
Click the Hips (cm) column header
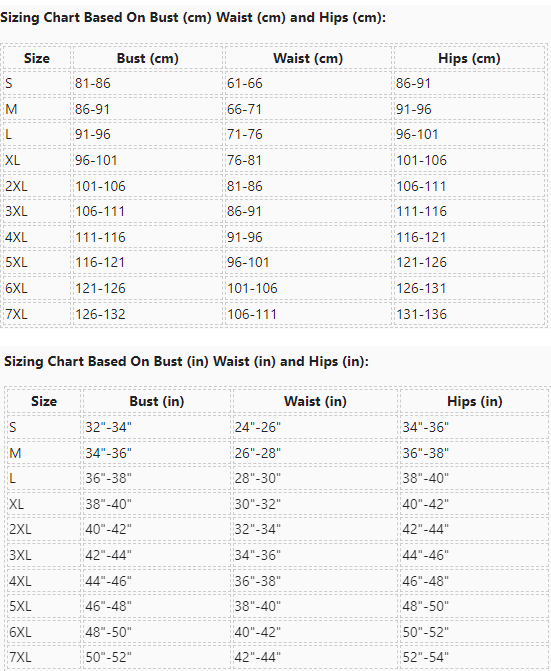469,58
